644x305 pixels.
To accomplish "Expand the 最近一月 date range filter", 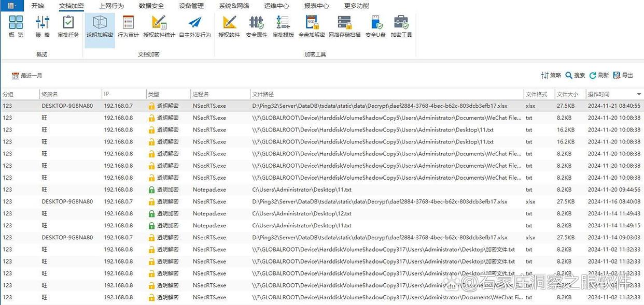I will (x=27, y=76).
